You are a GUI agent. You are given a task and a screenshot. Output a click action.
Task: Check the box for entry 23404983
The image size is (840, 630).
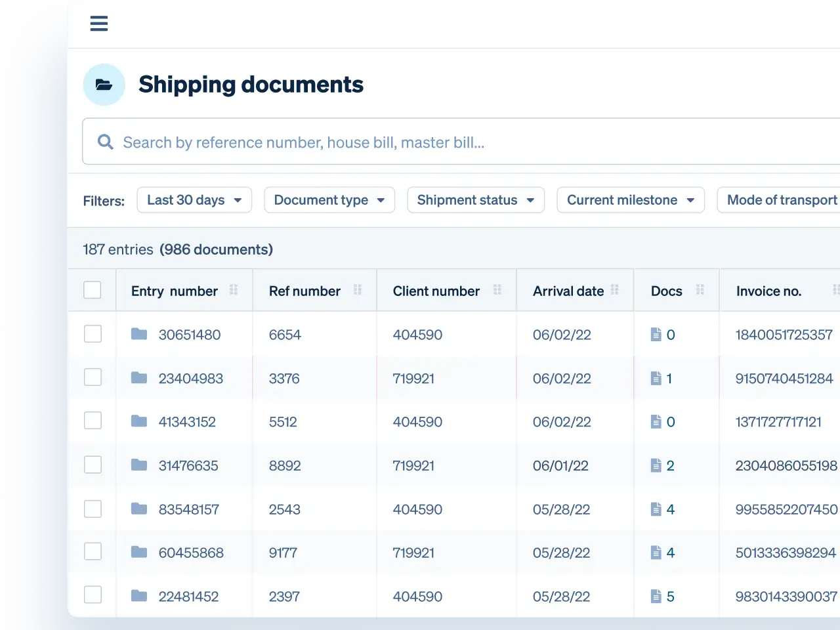pos(93,377)
